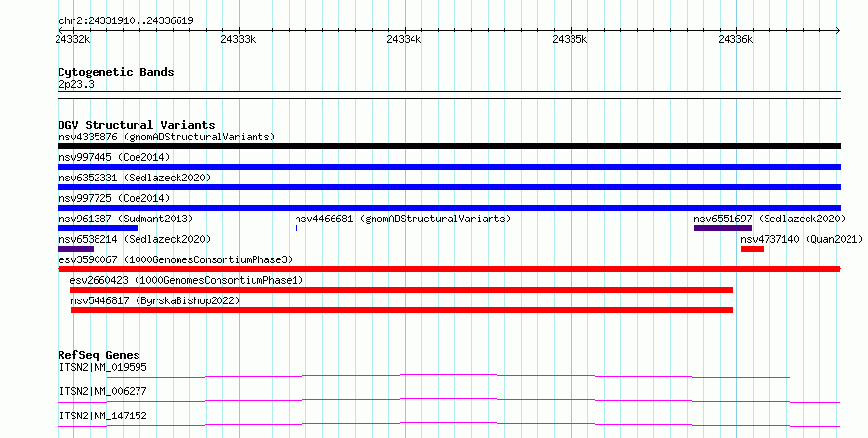Screen dimensions: 868x438
Task: Open the nsv4466681 (gnomADStructuralVariants) label
Action: 403,219
